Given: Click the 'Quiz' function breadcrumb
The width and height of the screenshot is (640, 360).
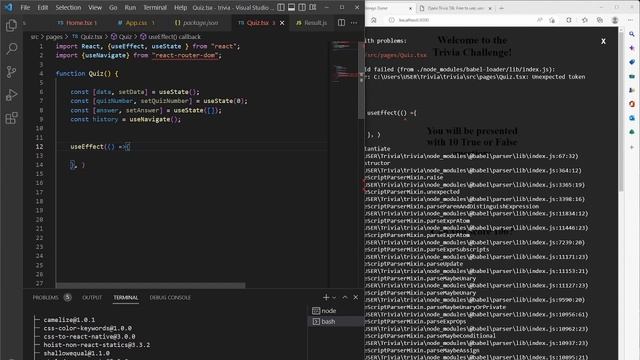Looking at the screenshot, I should click(x=122, y=37).
